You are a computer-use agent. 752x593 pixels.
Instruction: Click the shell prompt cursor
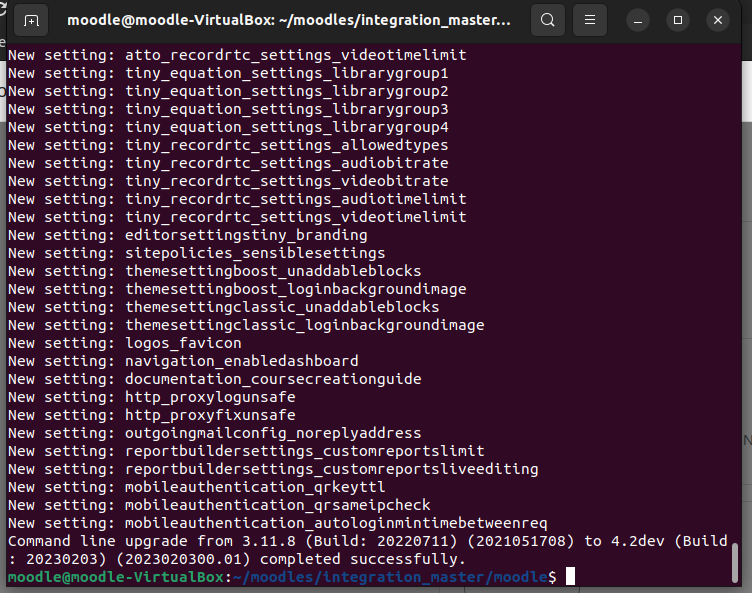pyautogui.click(x=570, y=576)
